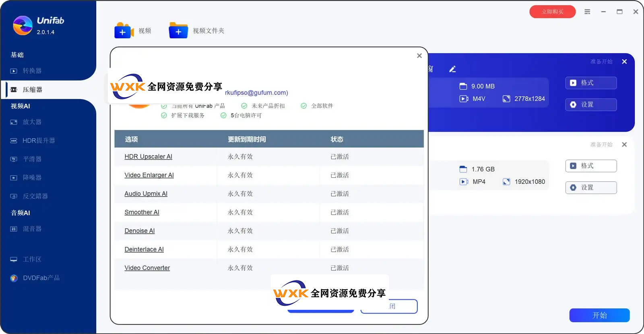Image resolution: width=644 pixels, height=334 pixels.
Task: Close the license info dialog
Action: pos(419,56)
